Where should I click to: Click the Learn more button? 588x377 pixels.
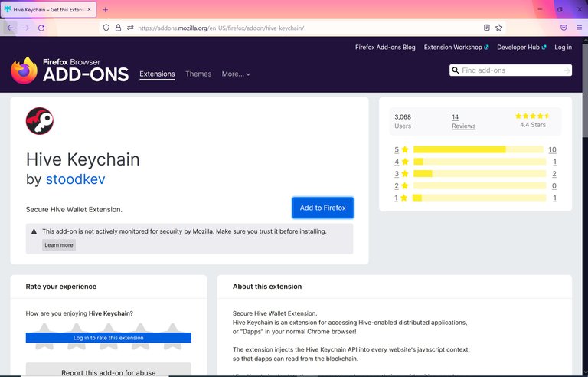[x=59, y=245]
